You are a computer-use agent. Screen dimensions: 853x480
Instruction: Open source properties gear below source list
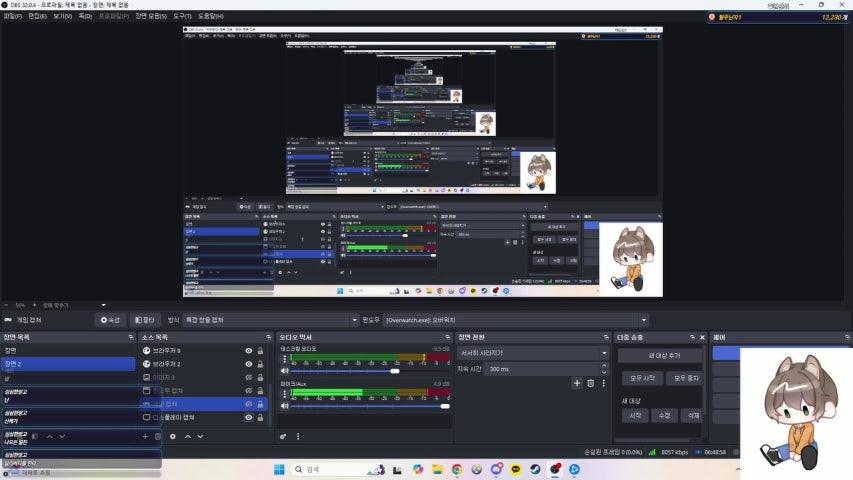[x=173, y=436]
